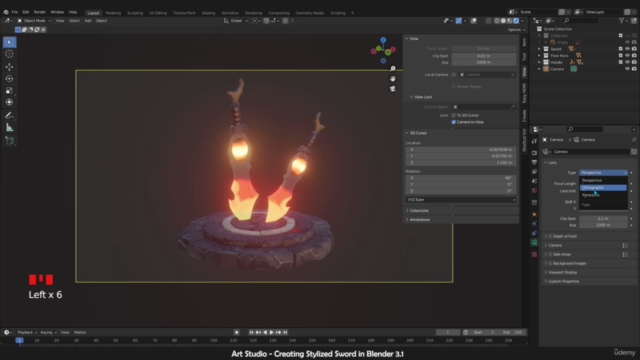Open the timeline Keying menu
The height and width of the screenshot is (360, 640).
pyautogui.click(x=48, y=332)
